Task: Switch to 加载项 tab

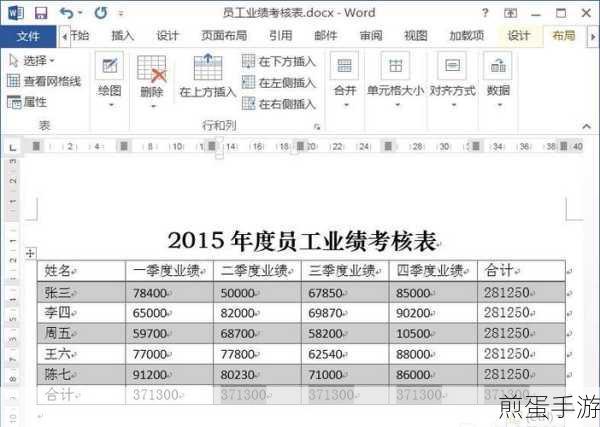Action: pyautogui.click(x=467, y=36)
